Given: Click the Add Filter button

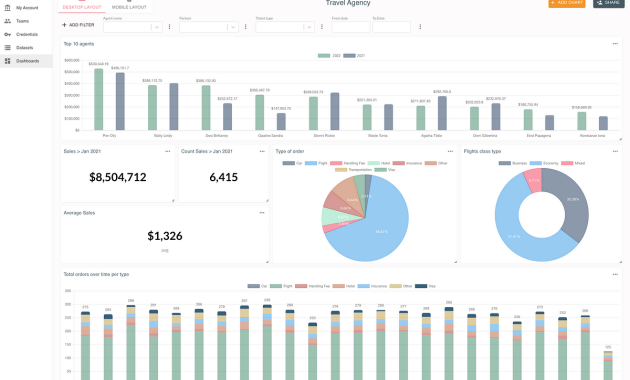Looking at the screenshot, I should (x=78, y=25).
